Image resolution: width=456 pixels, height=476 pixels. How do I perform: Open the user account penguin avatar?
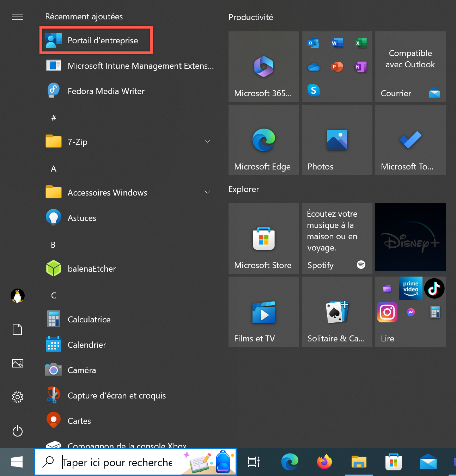(x=18, y=296)
